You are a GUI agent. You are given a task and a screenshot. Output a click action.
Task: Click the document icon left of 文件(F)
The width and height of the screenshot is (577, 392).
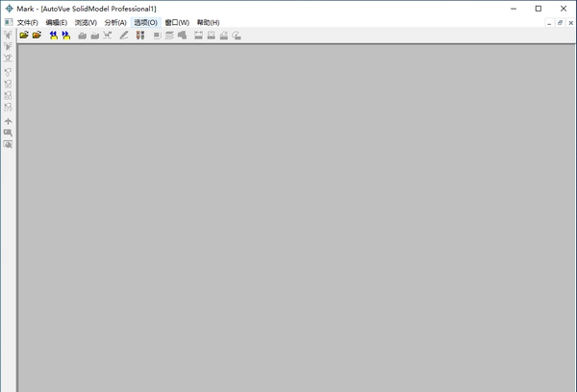click(x=9, y=22)
